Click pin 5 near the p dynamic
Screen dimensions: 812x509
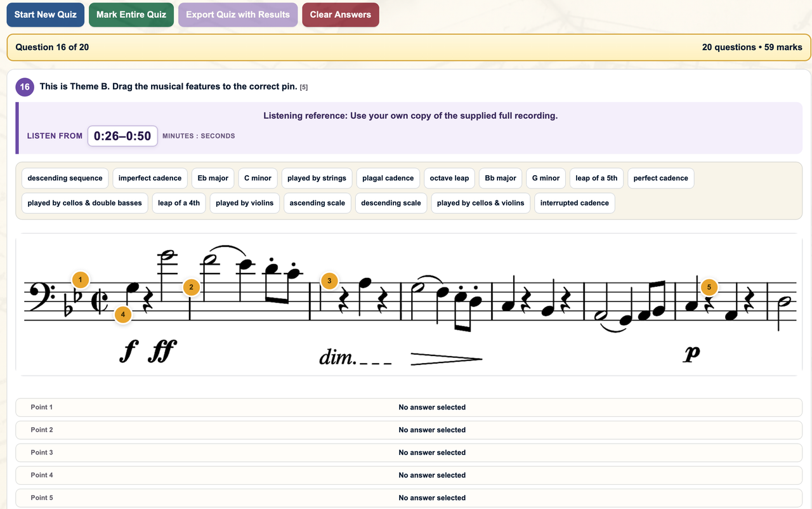pyautogui.click(x=709, y=287)
